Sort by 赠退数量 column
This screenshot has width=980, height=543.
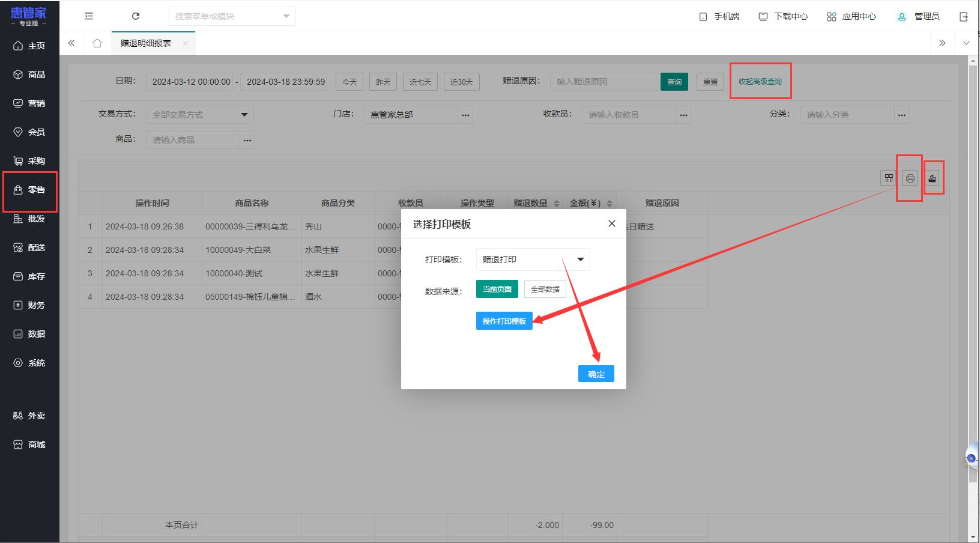pos(557,204)
